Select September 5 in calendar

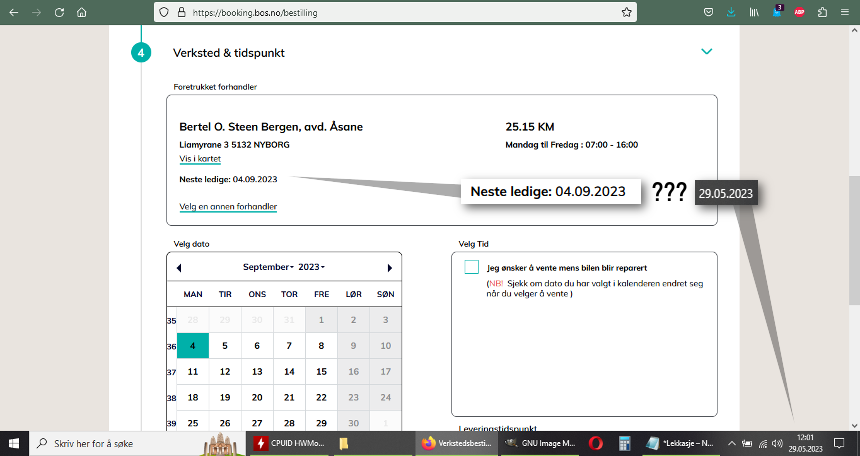point(225,346)
